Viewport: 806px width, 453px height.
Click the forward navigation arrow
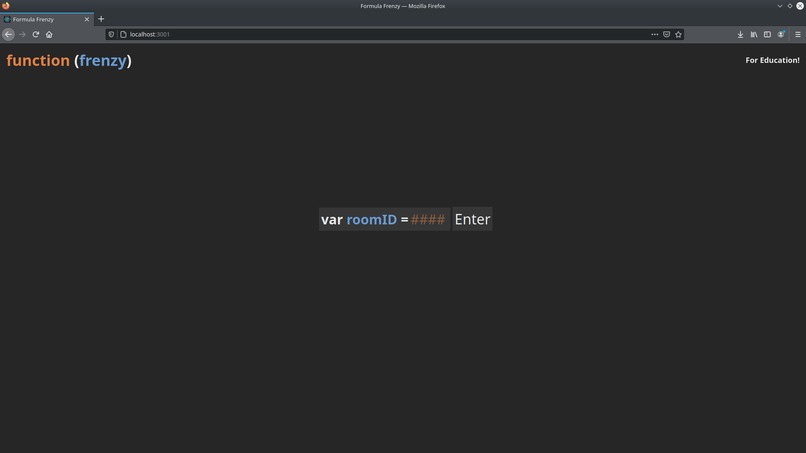tap(22, 34)
